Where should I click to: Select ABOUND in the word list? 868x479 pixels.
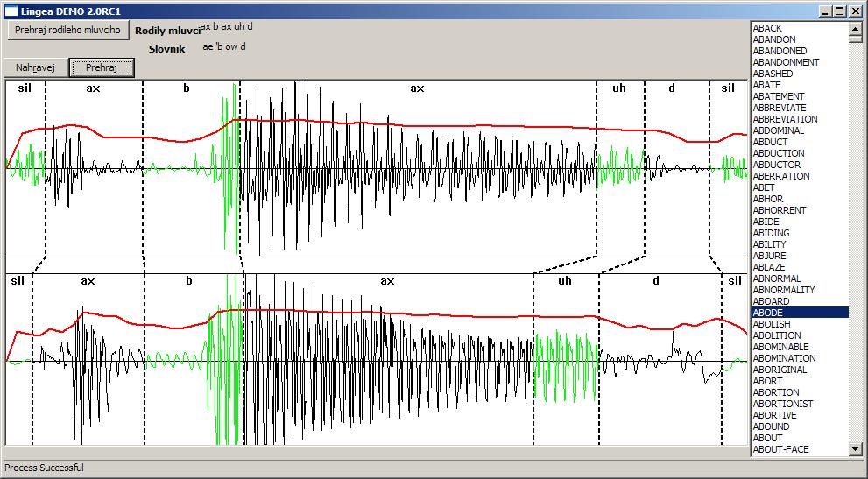pos(800,426)
